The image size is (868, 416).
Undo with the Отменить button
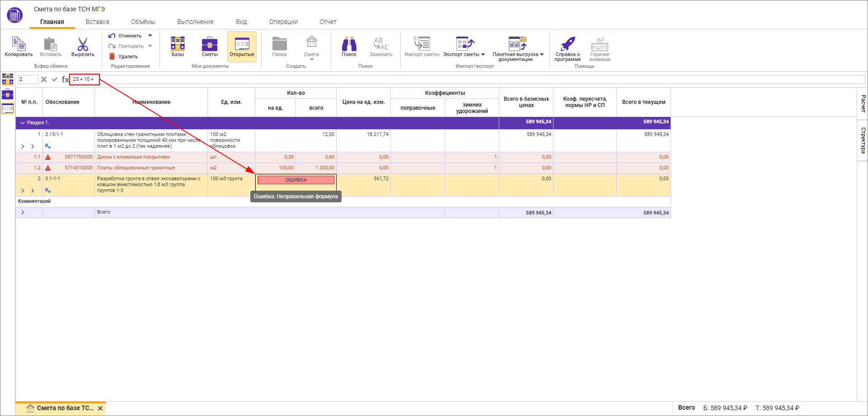[x=125, y=36]
